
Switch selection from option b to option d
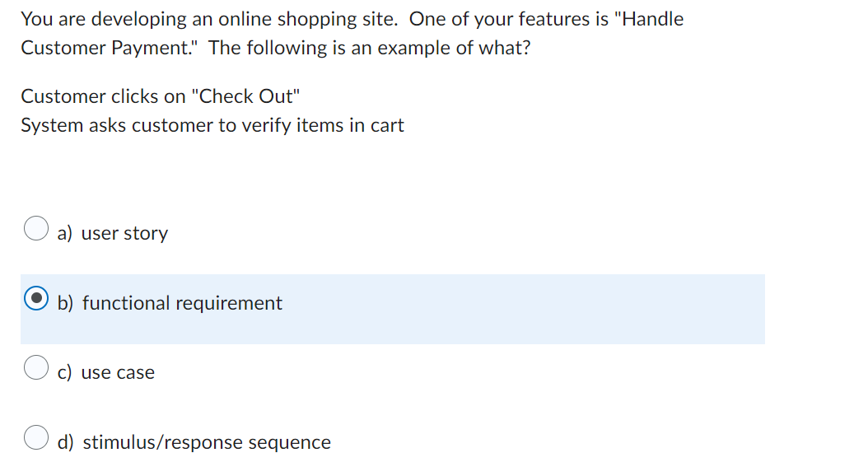click(35, 437)
